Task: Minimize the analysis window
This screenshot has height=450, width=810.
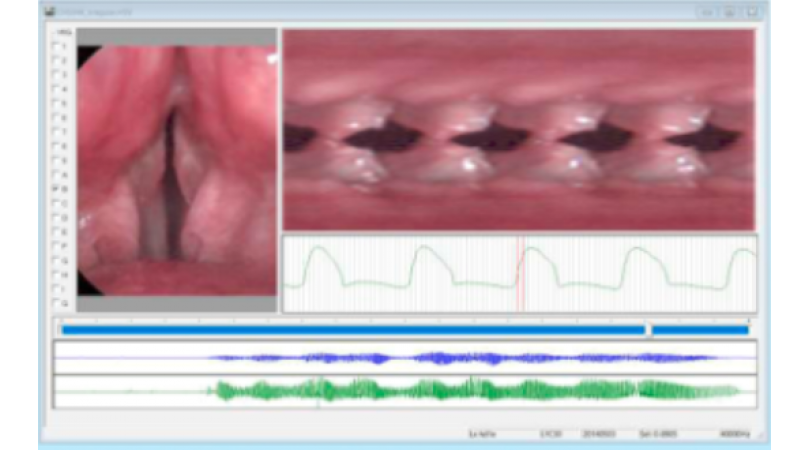Action: (x=709, y=12)
